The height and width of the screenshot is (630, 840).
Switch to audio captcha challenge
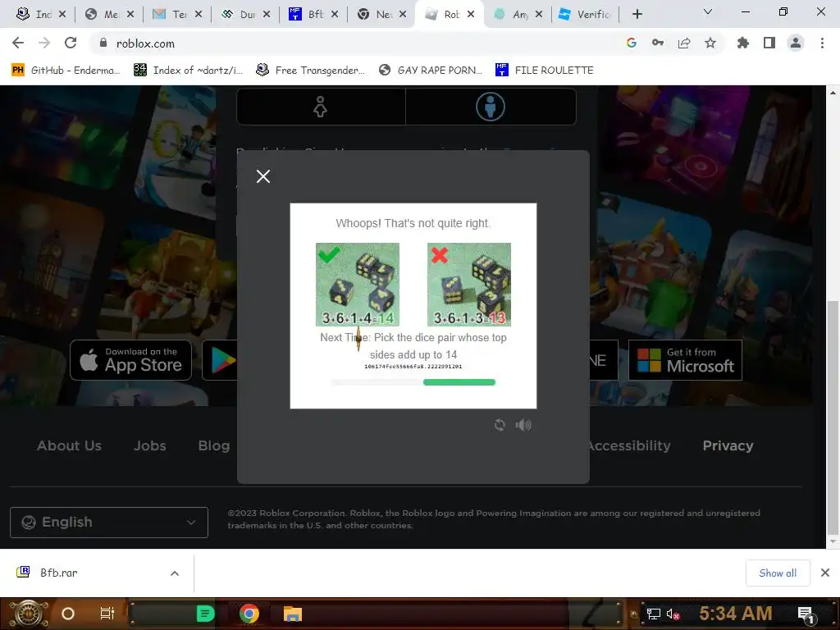[x=523, y=425]
